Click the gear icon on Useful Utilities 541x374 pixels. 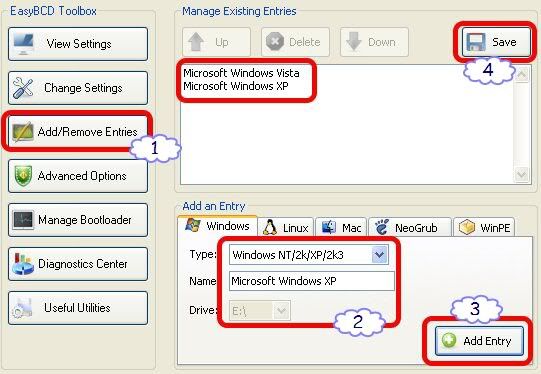coord(22,308)
